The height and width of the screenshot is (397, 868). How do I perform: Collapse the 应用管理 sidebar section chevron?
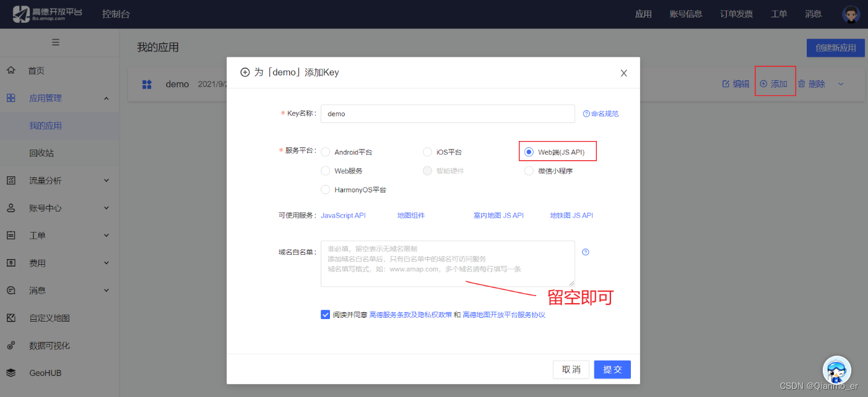(106, 98)
